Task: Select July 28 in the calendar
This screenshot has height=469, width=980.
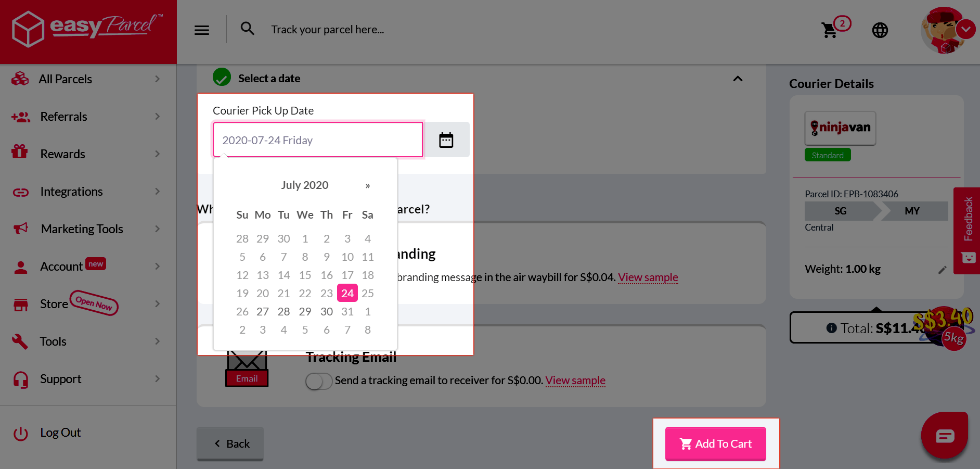Action: coord(283,312)
